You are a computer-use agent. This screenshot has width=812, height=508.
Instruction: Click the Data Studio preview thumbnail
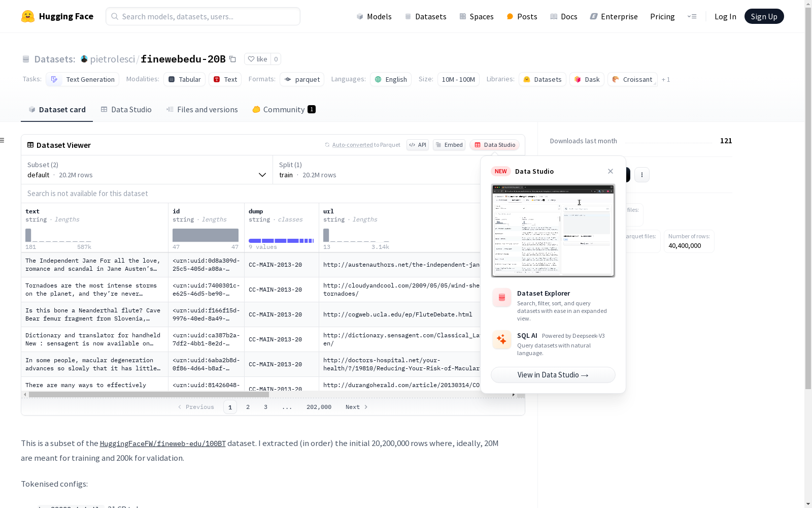[x=553, y=231]
